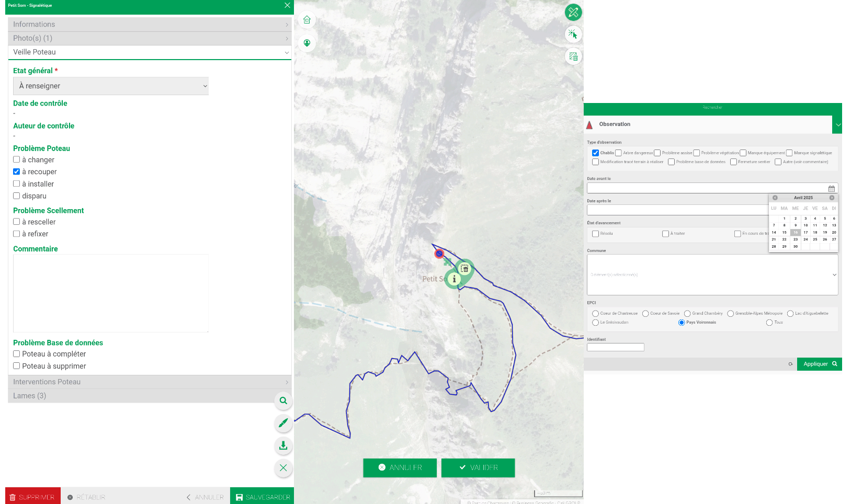The height and width of the screenshot is (504, 851).
Task: Click into the Commentaire text area
Action: [x=111, y=293]
